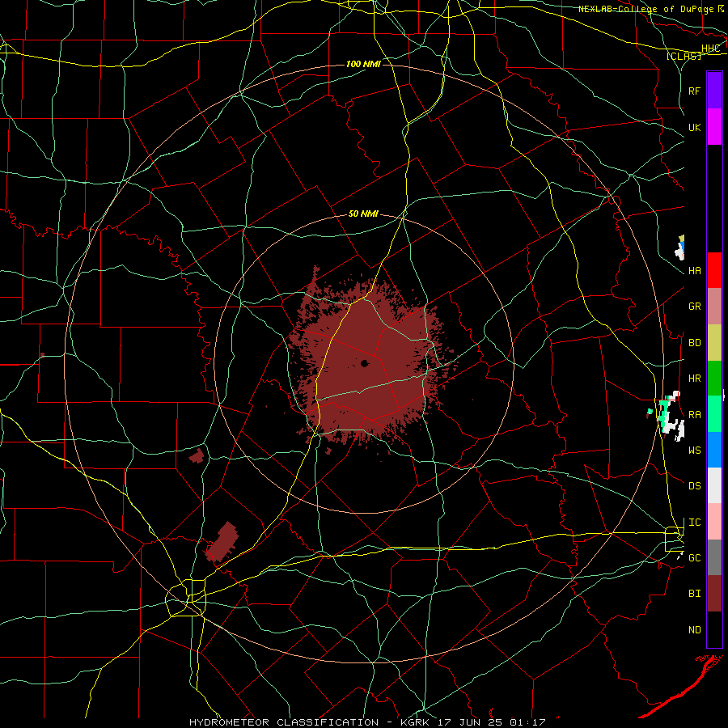Click the 17 JUN 25 date text
728x728 pixels.
pyautogui.click(x=471, y=722)
